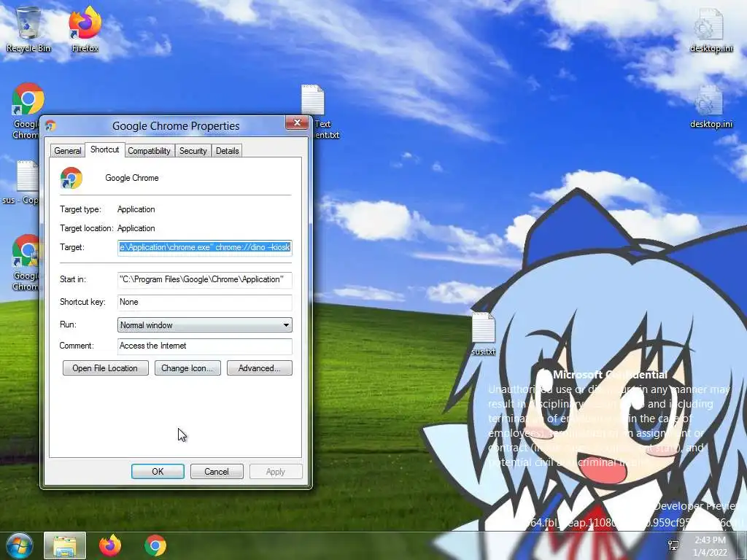Click the Change Icon... button
Image resolution: width=747 pixels, height=560 pixels.
pyautogui.click(x=187, y=368)
